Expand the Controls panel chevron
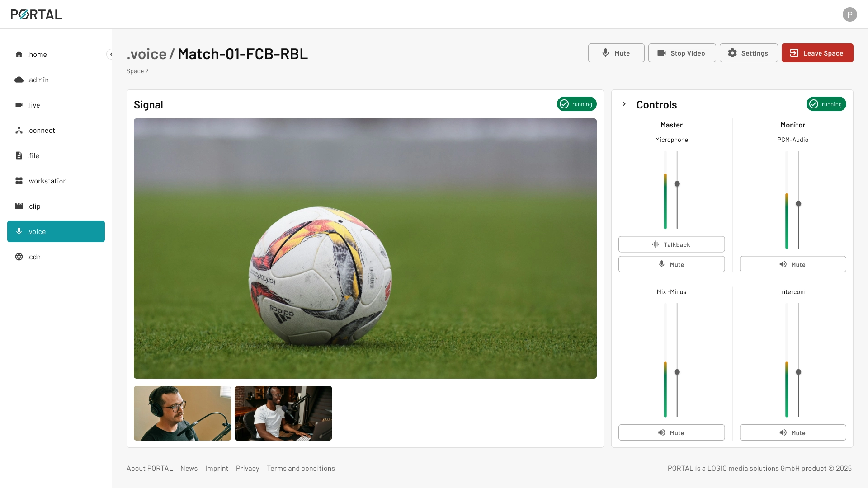 pos(624,104)
